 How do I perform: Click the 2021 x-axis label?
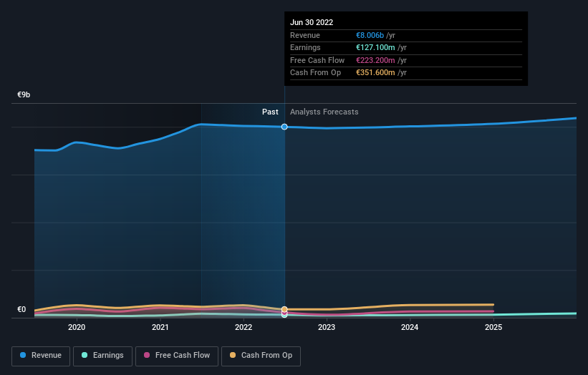160,327
